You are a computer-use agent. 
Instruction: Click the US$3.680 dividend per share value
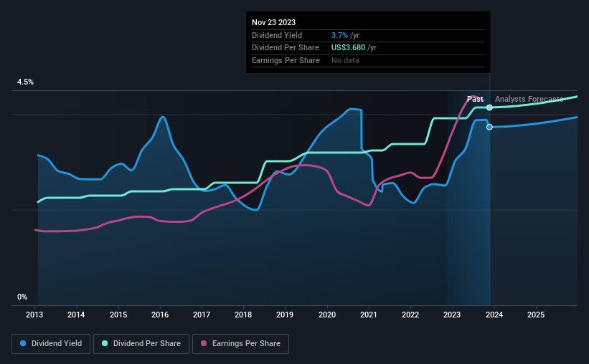pyautogui.click(x=348, y=48)
